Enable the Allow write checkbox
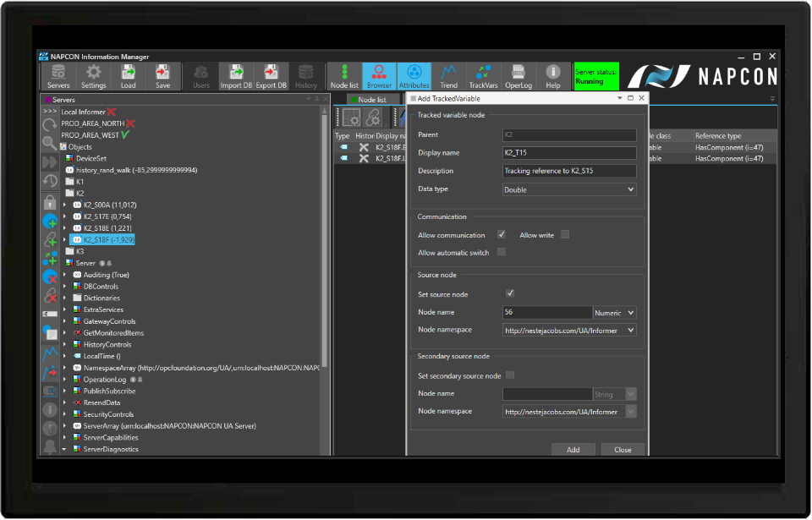This screenshot has height=520, width=812. point(565,234)
